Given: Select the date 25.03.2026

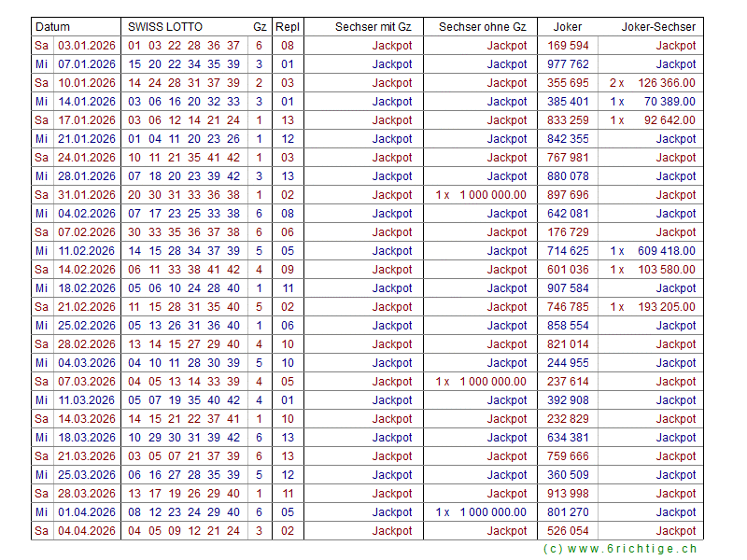Looking at the screenshot, I should coord(87,475).
